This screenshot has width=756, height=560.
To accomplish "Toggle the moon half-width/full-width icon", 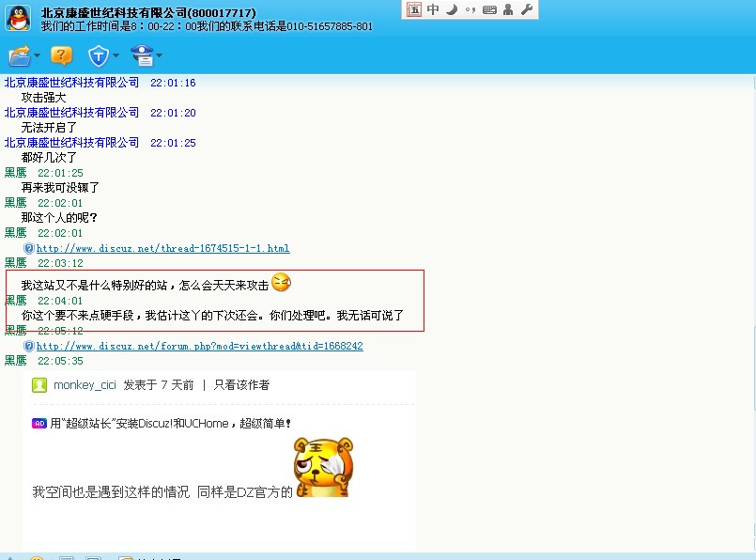I will coord(452,9).
